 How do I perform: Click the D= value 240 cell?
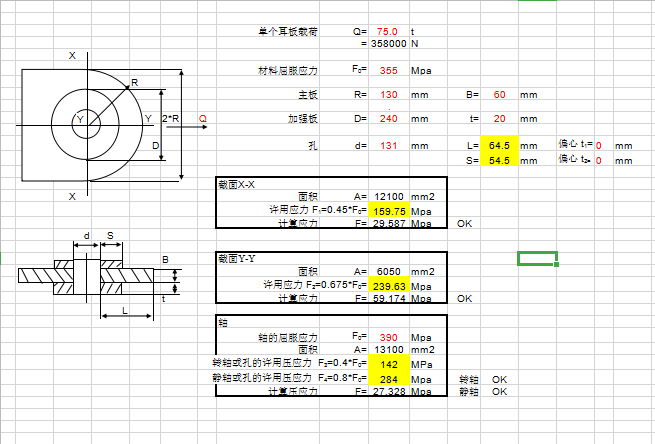tap(388, 119)
